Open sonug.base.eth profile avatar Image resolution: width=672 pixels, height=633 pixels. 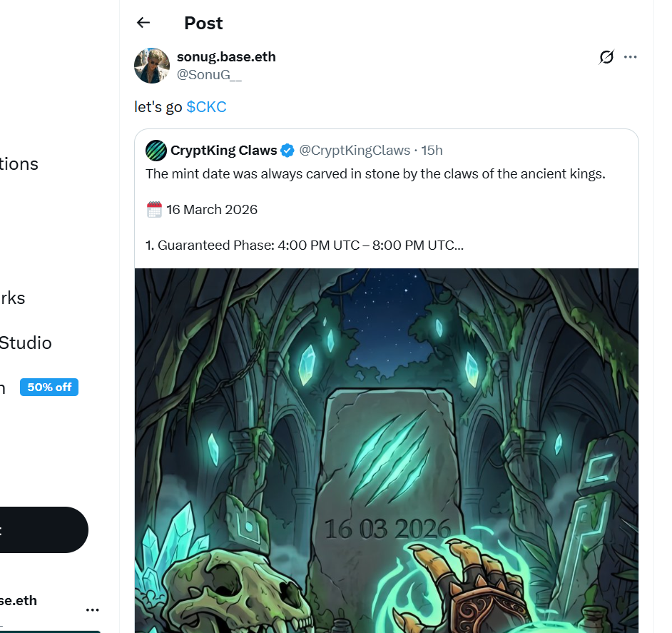click(152, 66)
